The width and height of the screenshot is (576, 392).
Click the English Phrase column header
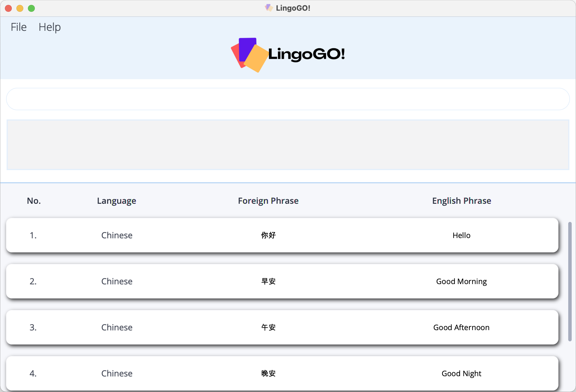(461, 201)
